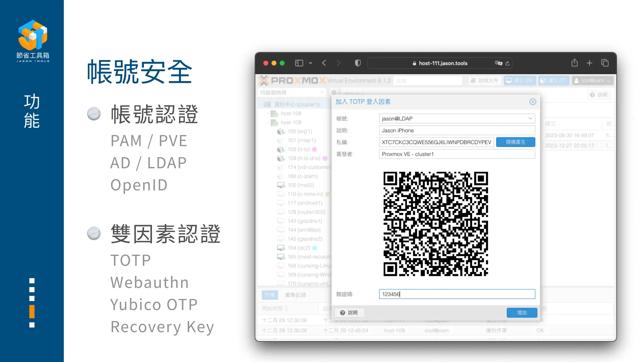Click 2023-08-30 16:49:07 table cell
This screenshot has width=644, height=362.
[569, 135]
